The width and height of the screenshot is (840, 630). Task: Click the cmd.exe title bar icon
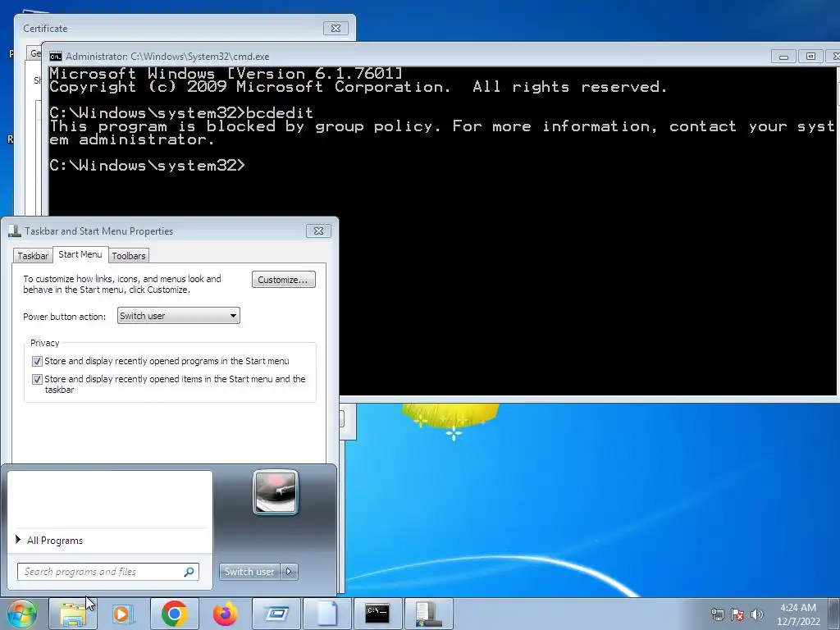point(55,57)
